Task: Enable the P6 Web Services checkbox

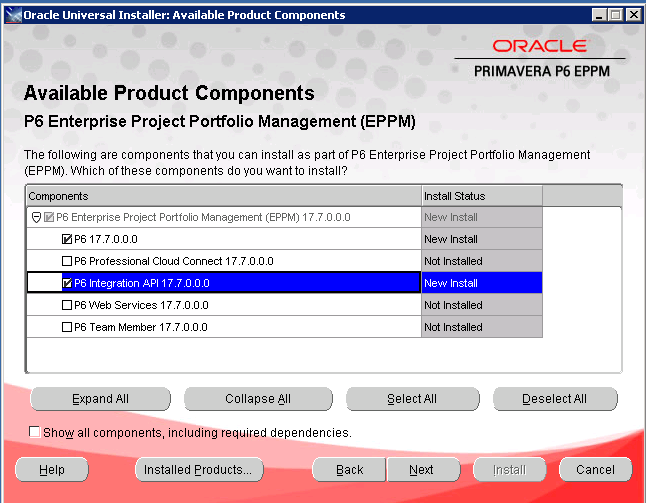Action: [67, 305]
